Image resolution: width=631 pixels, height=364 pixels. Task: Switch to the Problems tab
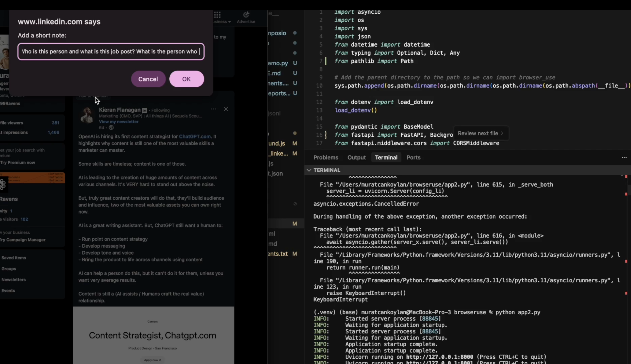point(326,158)
